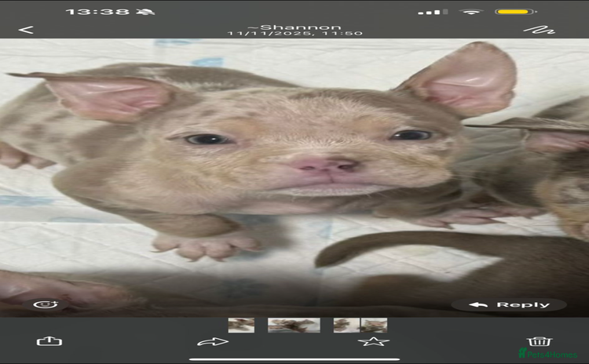Viewport: 589px width, 364px height.
Task: Select the middle highlighted thumbnail
Action: [x=294, y=325]
